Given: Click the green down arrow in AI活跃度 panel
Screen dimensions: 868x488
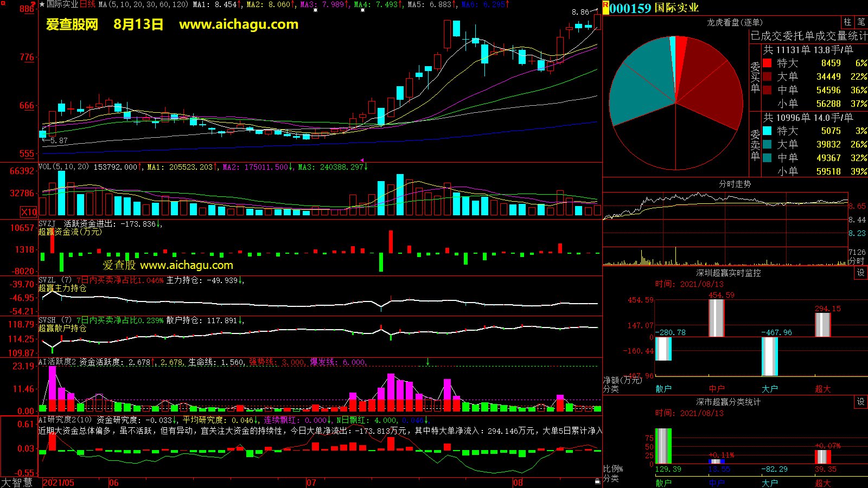Looking at the screenshot, I should tap(427, 362).
